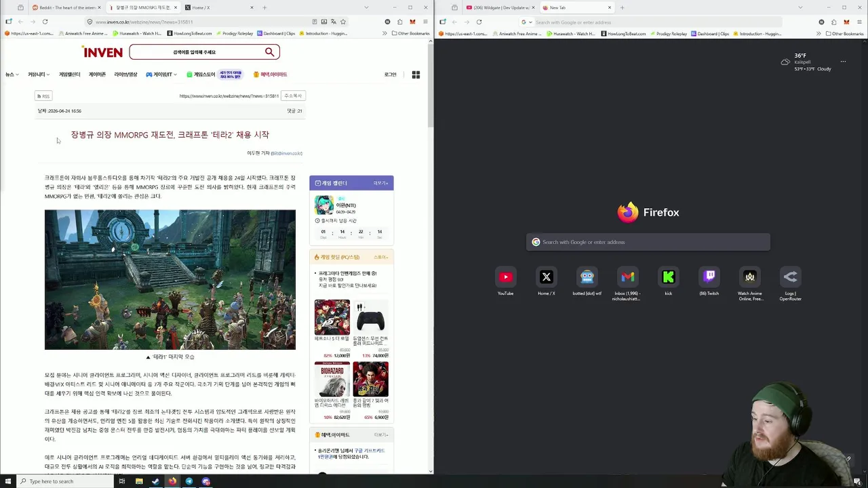
Task: Reload the New Tab page in right window
Action: point(479,22)
